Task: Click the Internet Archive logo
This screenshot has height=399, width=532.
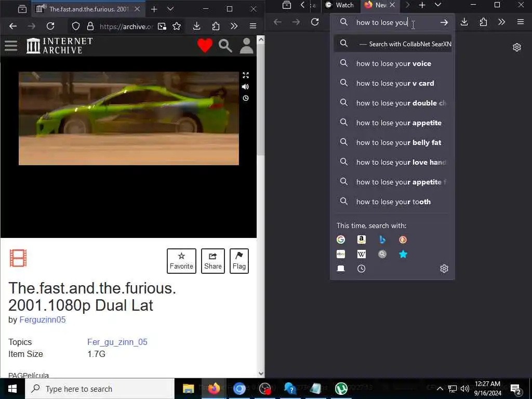Action: click(60, 46)
